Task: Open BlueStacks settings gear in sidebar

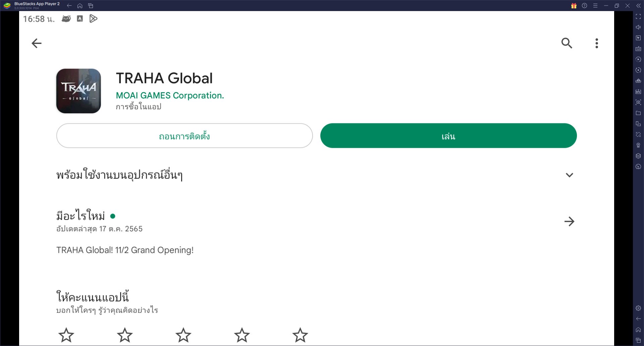Action: click(638, 308)
